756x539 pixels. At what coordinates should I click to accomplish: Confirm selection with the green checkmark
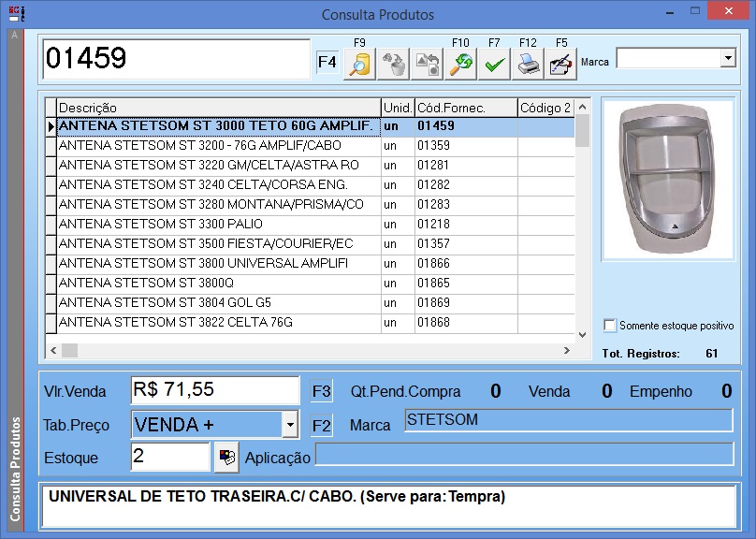pyautogui.click(x=494, y=65)
